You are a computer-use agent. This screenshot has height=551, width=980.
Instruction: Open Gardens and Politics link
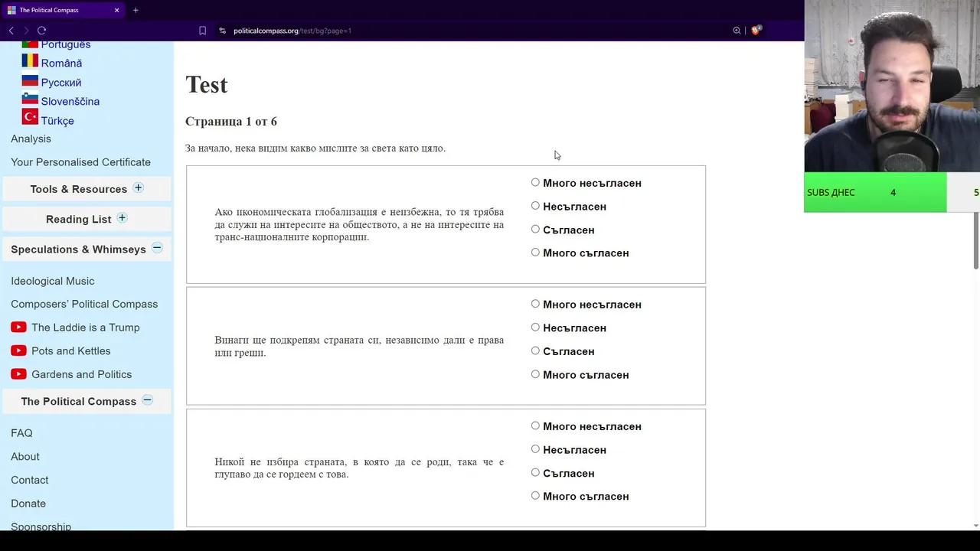(x=82, y=374)
